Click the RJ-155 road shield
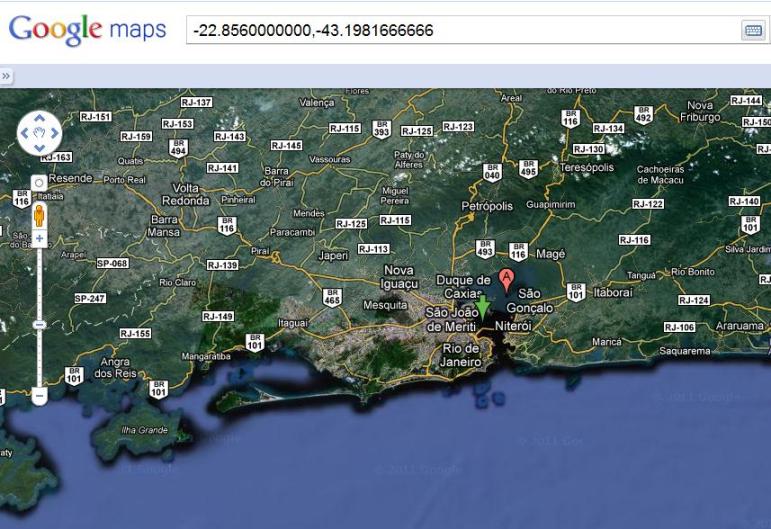Screen dimensions: 771x529 click(135, 333)
